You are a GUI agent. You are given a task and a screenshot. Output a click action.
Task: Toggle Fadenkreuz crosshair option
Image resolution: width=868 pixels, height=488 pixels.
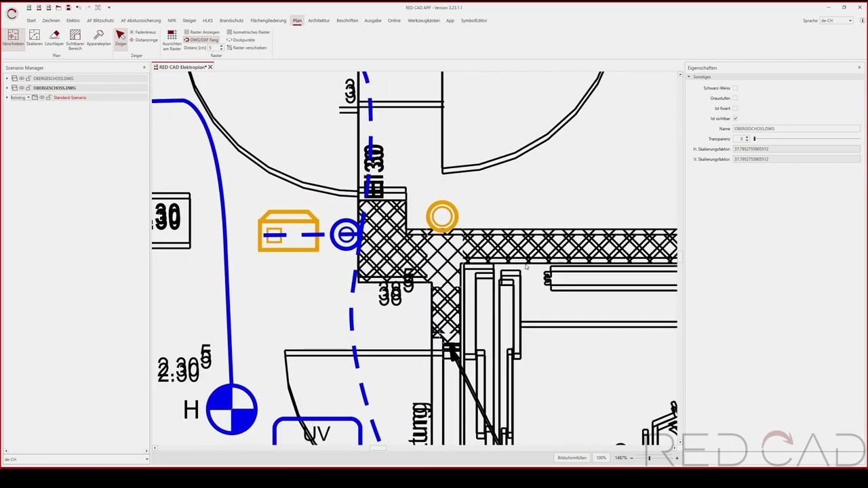tap(143, 32)
